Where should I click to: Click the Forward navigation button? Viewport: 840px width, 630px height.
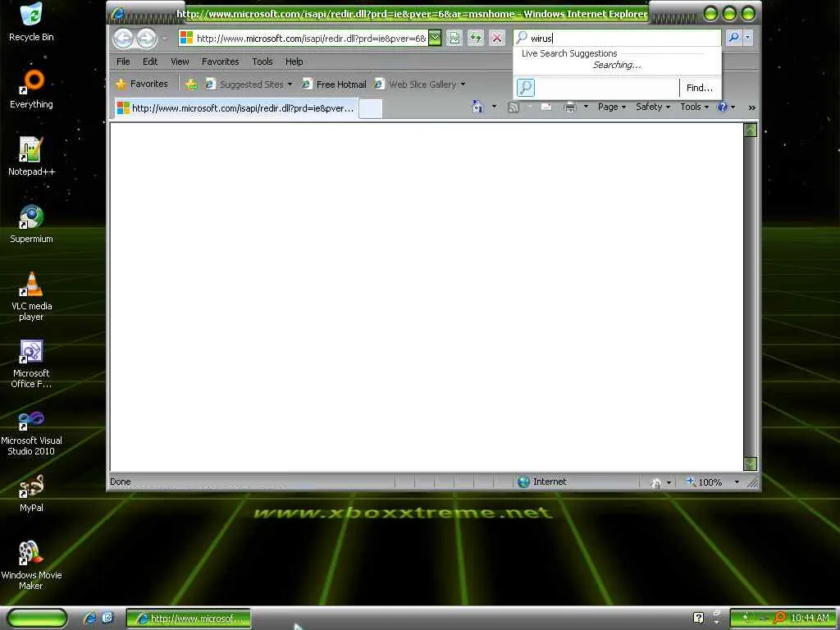click(146, 38)
